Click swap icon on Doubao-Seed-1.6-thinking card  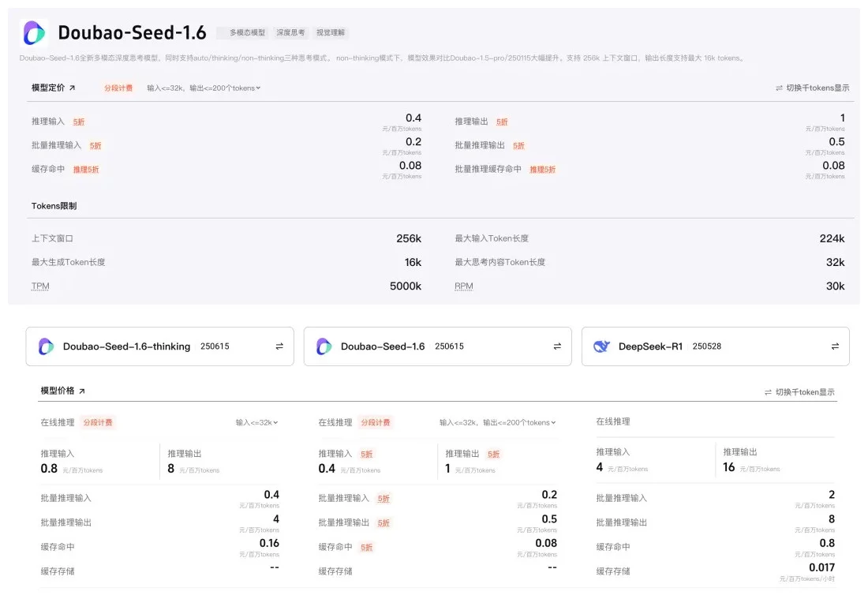pos(279,346)
